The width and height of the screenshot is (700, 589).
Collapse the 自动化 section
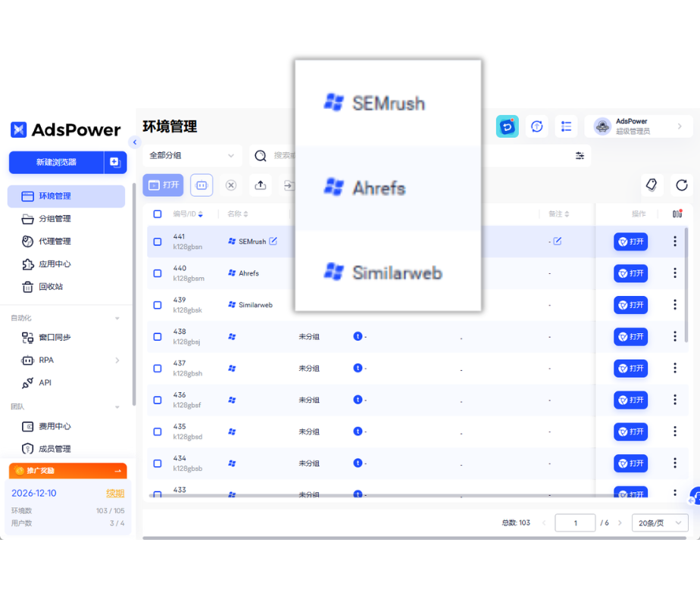pyautogui.click(x=117, y=318)
